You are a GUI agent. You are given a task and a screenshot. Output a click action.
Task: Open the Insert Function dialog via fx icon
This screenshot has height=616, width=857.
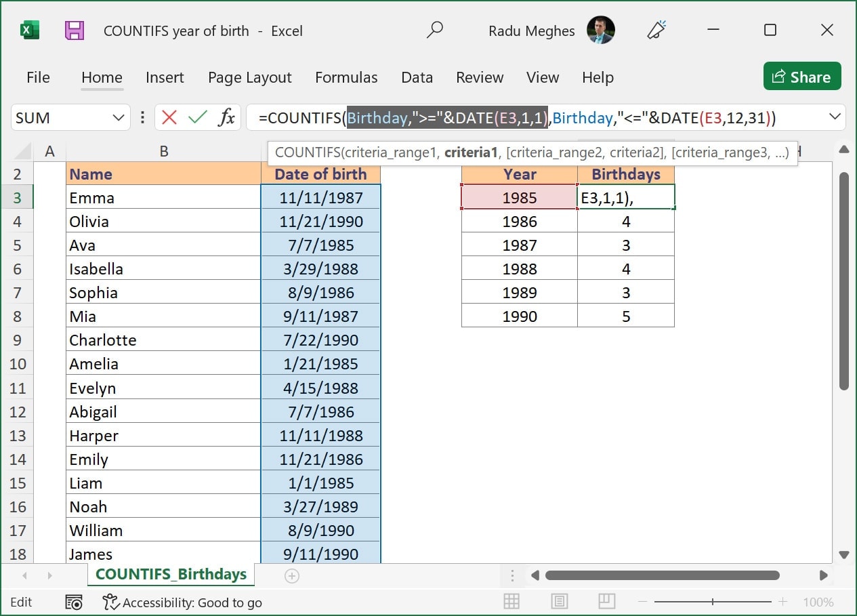[x=226, y=117]
